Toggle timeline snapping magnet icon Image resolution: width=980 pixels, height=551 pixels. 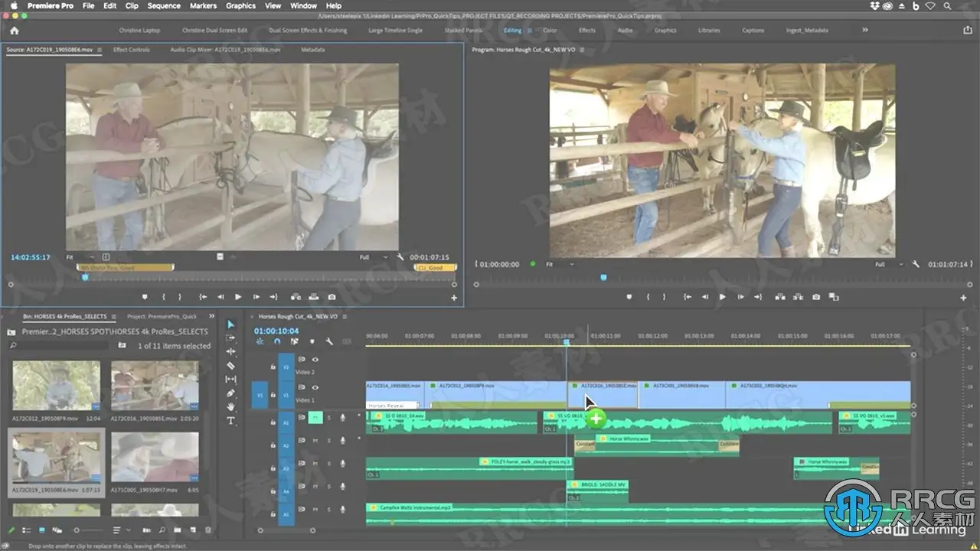(x=277, y=342)
